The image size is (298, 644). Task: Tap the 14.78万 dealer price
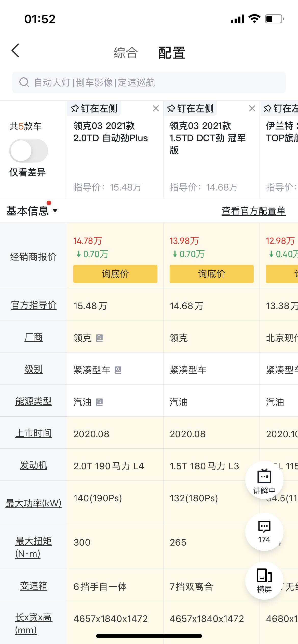(88, 241)
